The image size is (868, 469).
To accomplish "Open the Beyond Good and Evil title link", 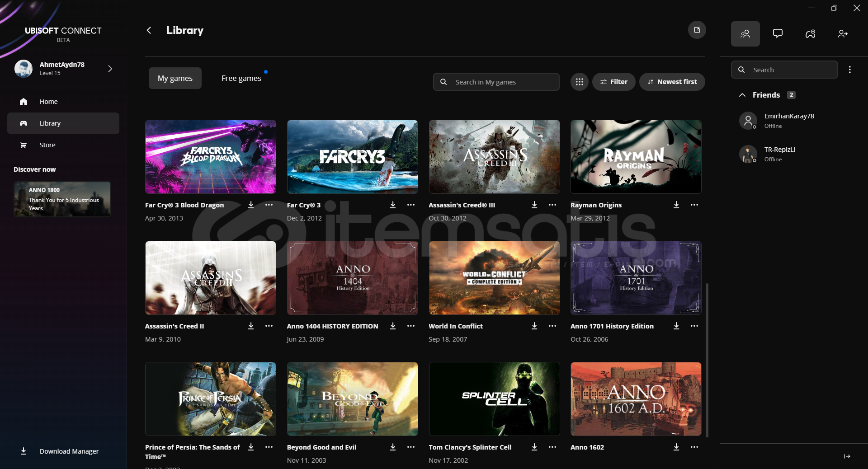I will pos(321,447).
